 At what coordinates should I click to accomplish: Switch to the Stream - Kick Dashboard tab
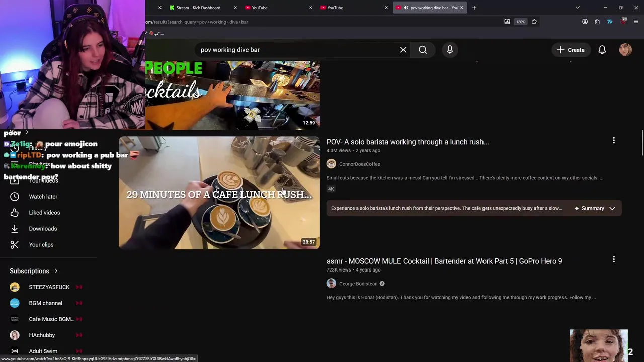pos(198,8)
